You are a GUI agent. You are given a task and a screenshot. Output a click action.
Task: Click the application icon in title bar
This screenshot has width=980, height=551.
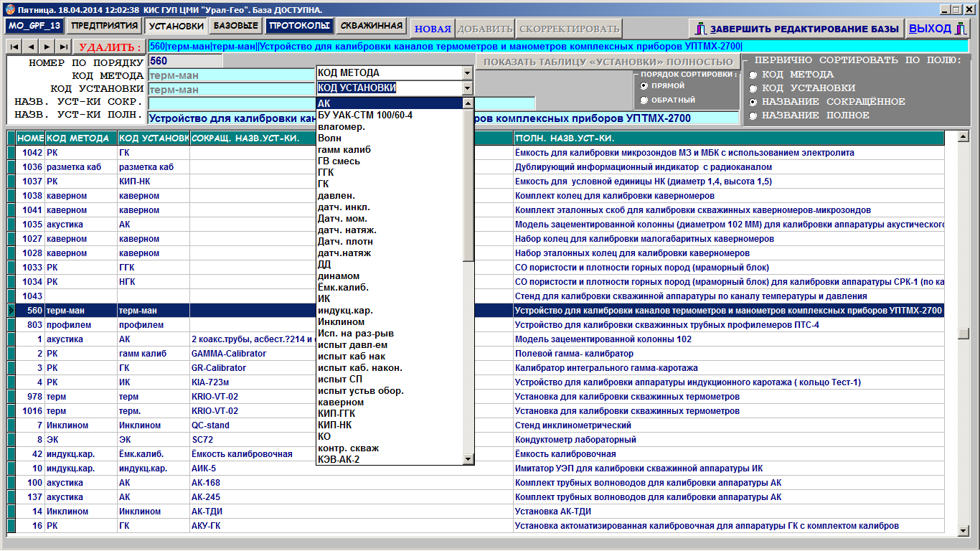[x=9, y=9]
